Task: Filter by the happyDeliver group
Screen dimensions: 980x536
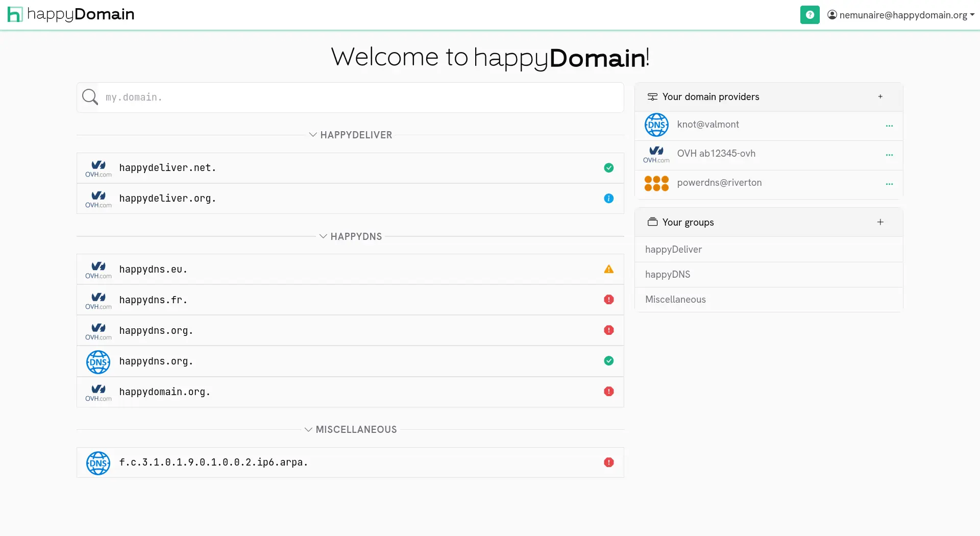Action: tap(768, 250)
